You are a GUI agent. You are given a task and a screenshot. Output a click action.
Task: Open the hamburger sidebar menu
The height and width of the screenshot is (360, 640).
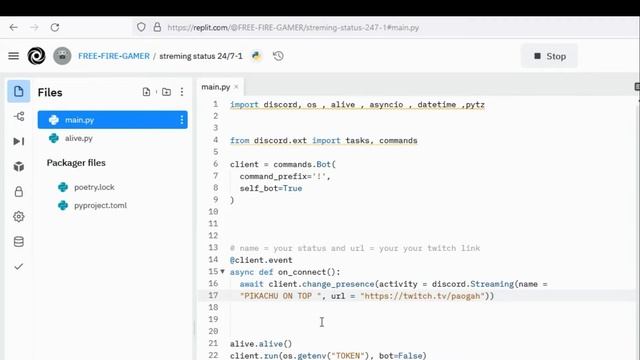click(13, 56)
